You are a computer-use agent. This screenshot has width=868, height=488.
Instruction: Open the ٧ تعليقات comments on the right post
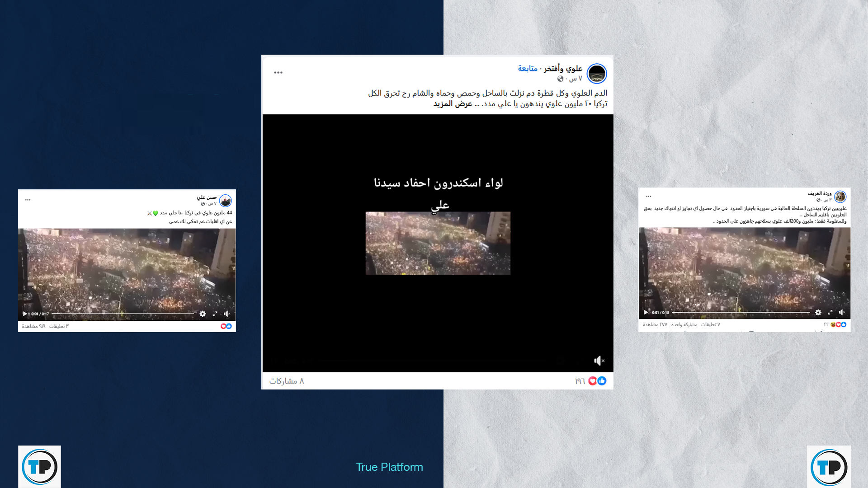point(710,324)
